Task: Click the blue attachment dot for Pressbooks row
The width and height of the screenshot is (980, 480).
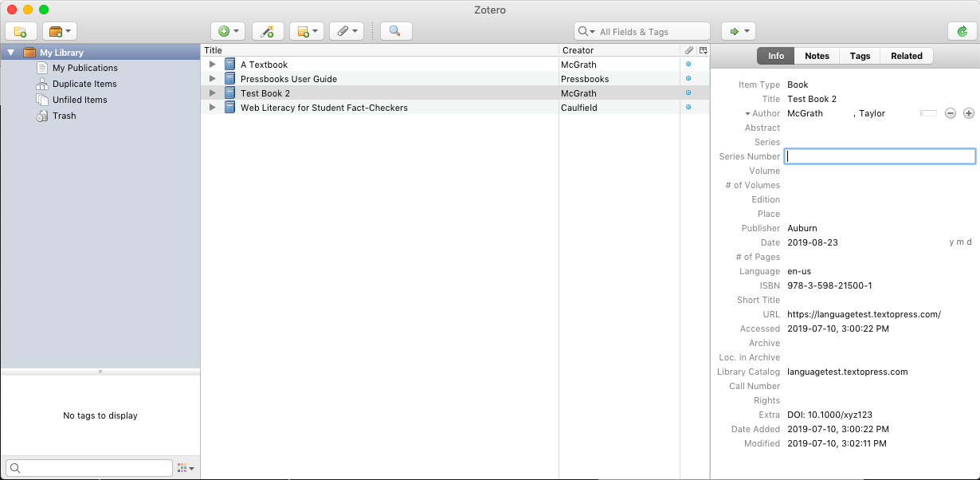Action: pyautogui.click(x=688, y=78)
